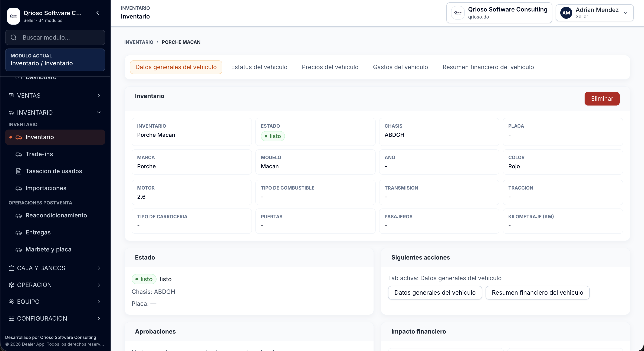Viewport: 644px width, 351px height.
Task: Click the INVENTARIO value Porche Macan
Action: tap(156, 135)
